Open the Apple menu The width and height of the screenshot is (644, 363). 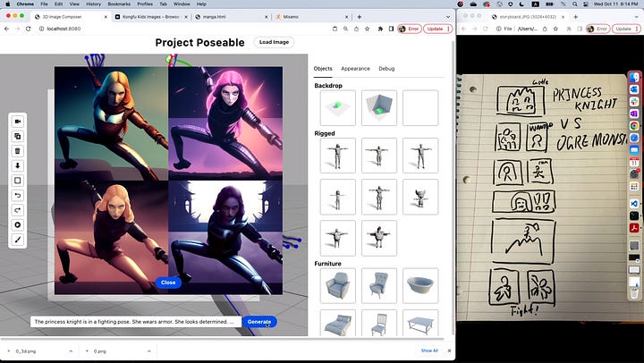tap(7, 4)
